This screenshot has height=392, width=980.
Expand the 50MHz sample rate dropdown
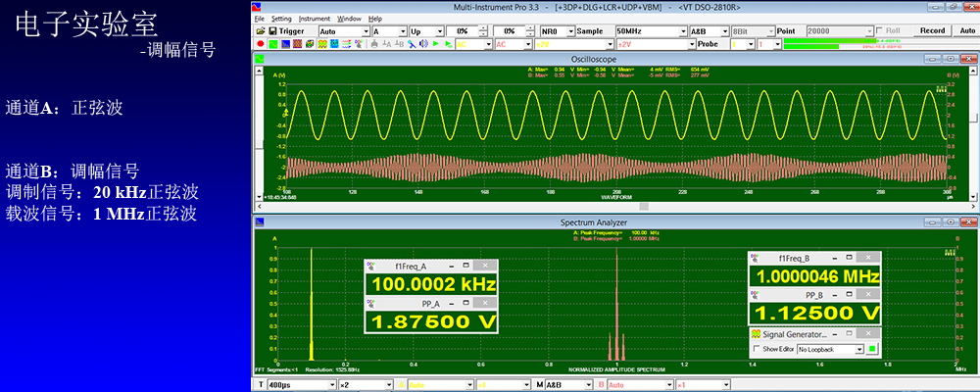click(x=651, y=30)
